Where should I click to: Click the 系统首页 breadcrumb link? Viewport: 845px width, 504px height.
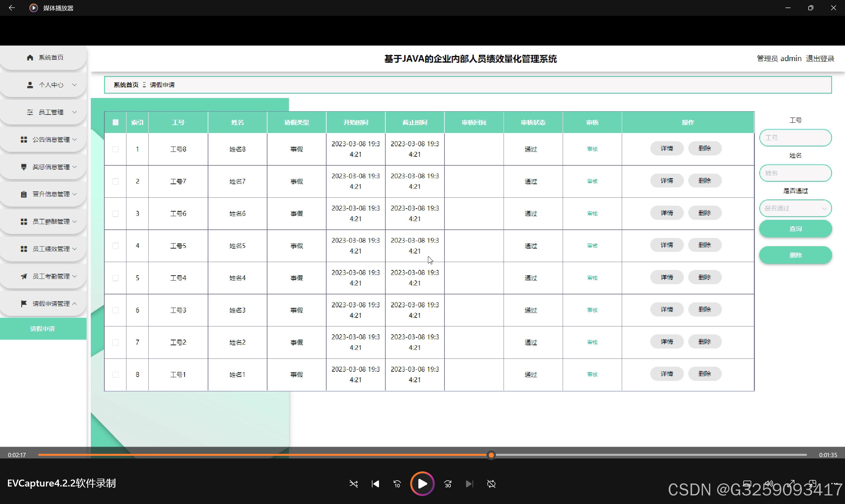tap(126, 85)
